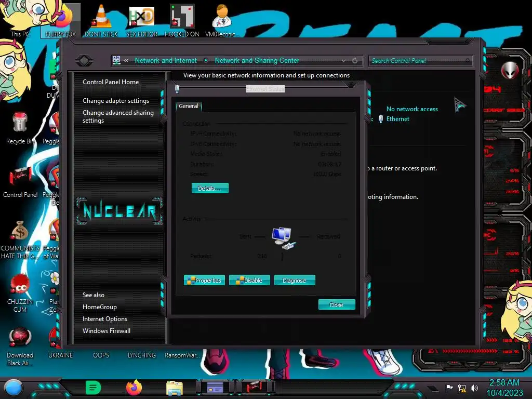Open the taskbar clock and date

coord(504,388)
